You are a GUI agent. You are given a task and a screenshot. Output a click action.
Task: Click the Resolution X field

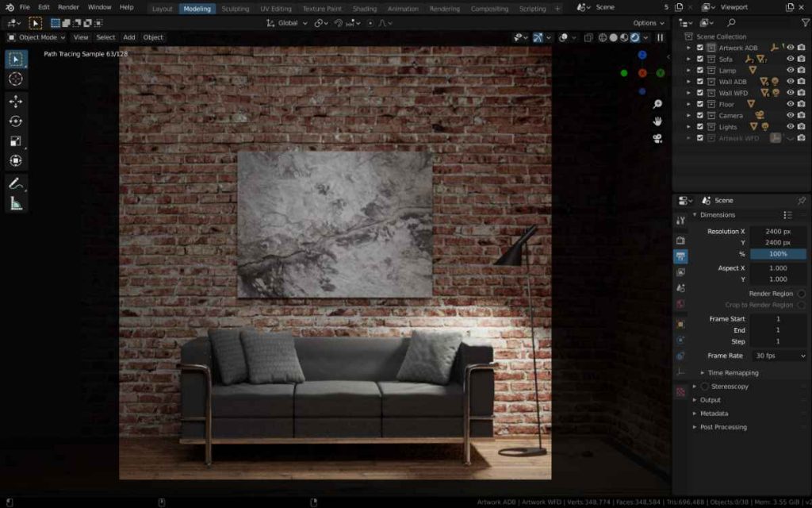(778, 231)
